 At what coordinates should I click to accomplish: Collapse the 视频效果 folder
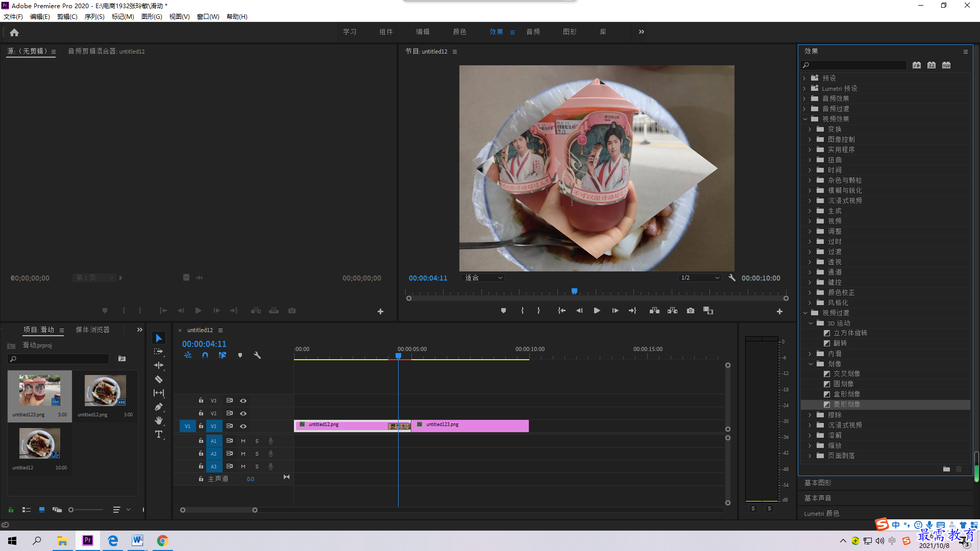pyautogui.click(x=805, y=119)
